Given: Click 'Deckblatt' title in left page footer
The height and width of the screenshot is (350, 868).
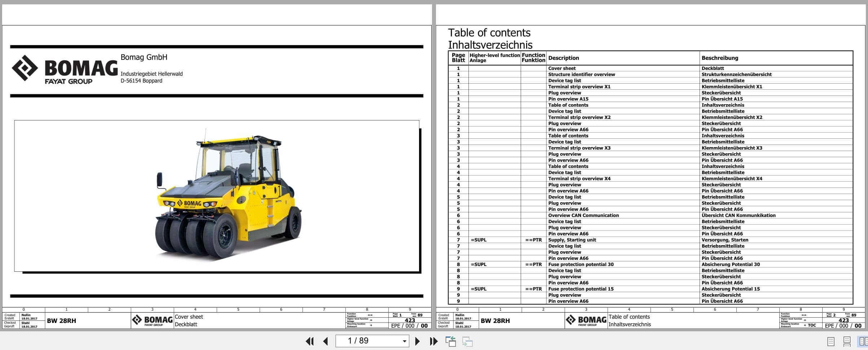Looking at the screenshot, I should (x=186, y=324).
